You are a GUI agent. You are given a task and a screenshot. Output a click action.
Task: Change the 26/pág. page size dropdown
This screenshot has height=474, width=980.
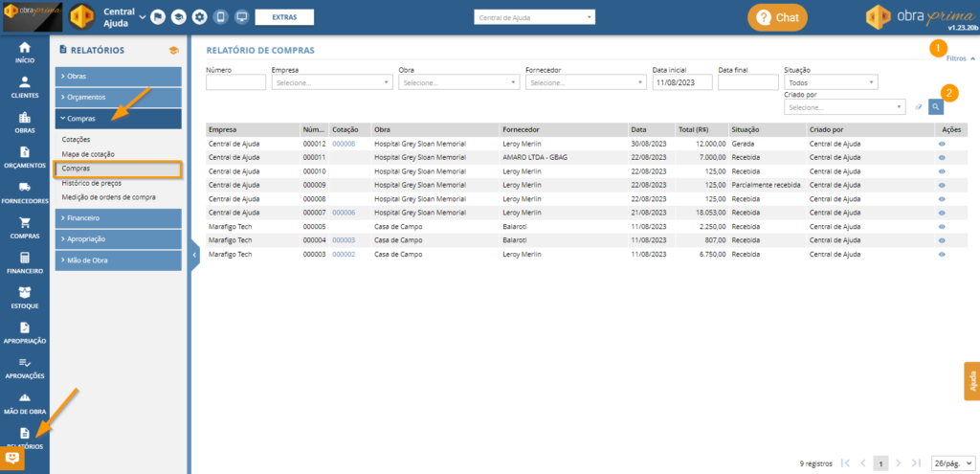[x=952, y=463]
